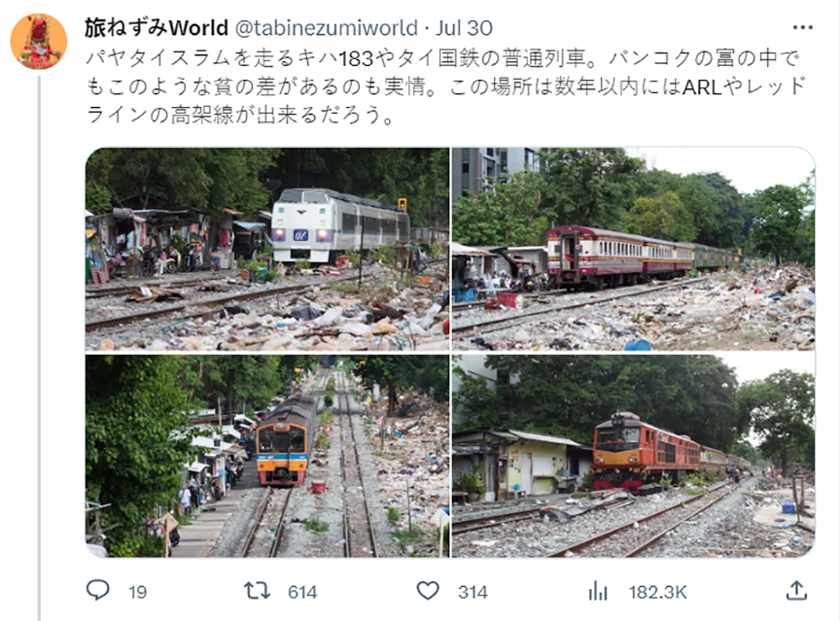Click the share upload arrow icon

pos(796,591)
